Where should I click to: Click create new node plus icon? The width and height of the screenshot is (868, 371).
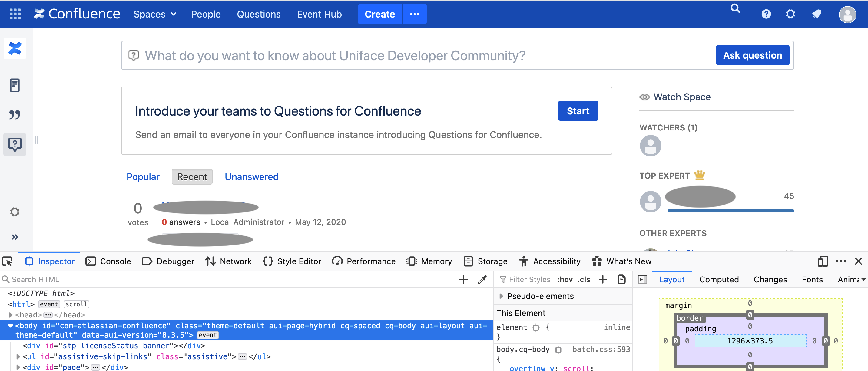point(463,279)
